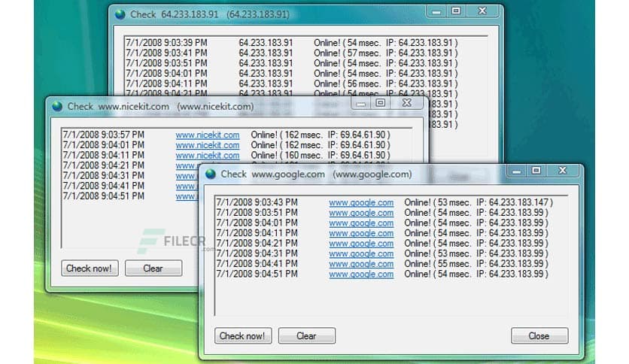Close the 64.233.183.91 window with X
The width and height of the screenshot is (629, 364).
coord(482,11)
